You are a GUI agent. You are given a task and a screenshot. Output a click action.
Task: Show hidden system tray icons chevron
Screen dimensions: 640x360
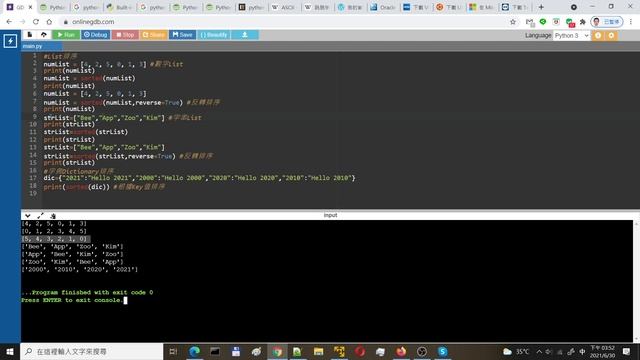(x=539, y=351)
